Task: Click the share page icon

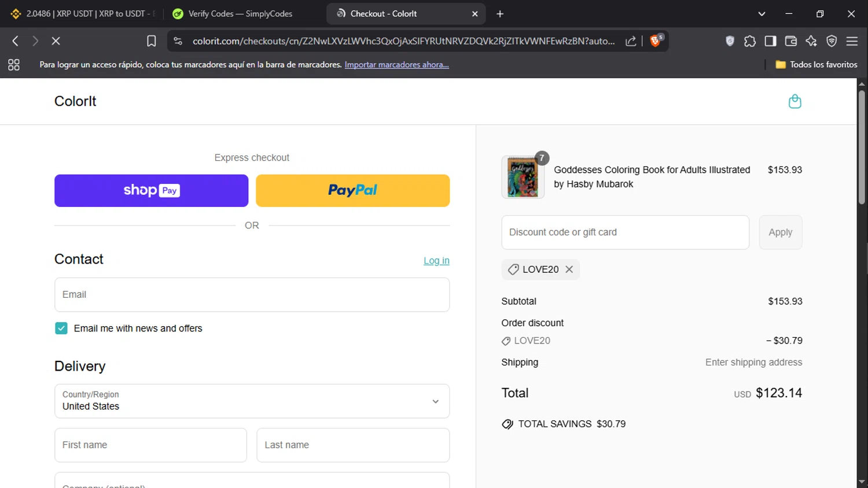Action: (631, 41)
